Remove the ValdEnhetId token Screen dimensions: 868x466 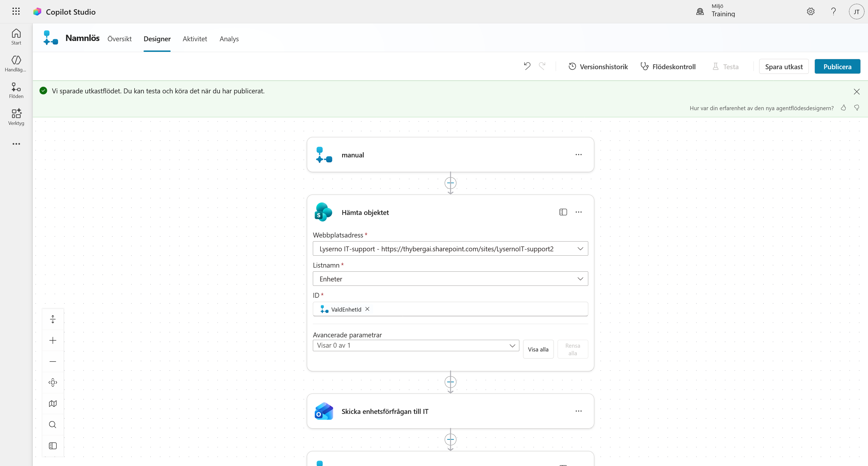tap(367, 309)
